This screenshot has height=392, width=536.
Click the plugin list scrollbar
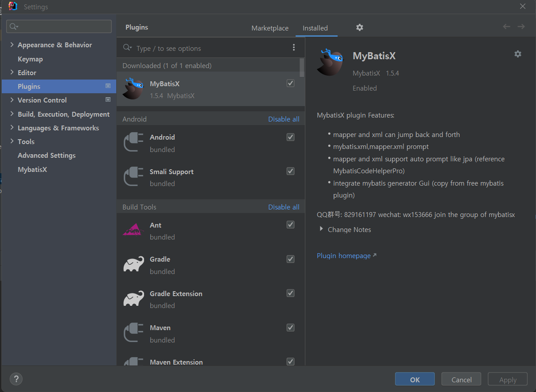[x=302, y=67]
